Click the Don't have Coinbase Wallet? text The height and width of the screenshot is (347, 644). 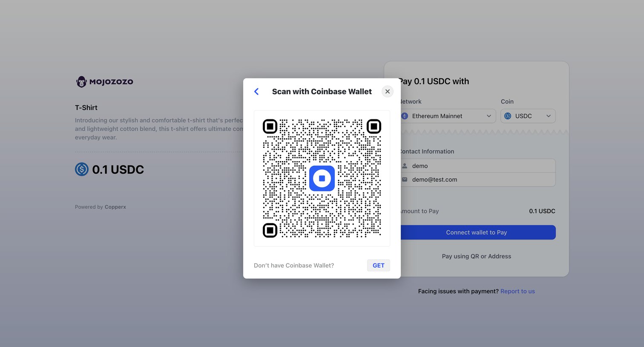294,265
